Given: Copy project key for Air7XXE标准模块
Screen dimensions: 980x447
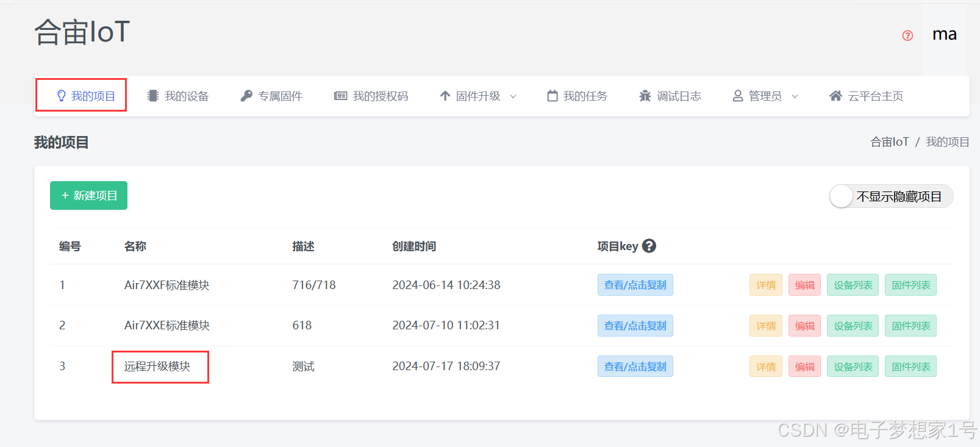Looking at the screenshot, I should pyautogui.click(x=635, y=326).
